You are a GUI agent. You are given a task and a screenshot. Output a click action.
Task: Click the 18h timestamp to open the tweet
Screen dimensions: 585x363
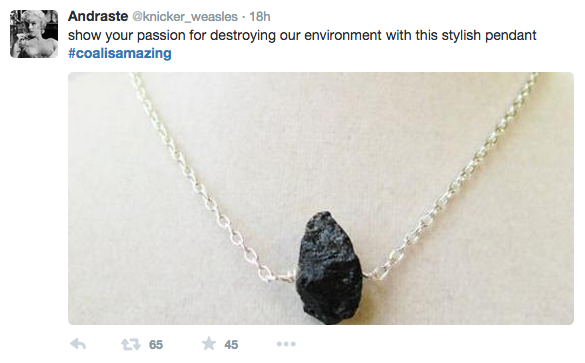pos(260,16)
